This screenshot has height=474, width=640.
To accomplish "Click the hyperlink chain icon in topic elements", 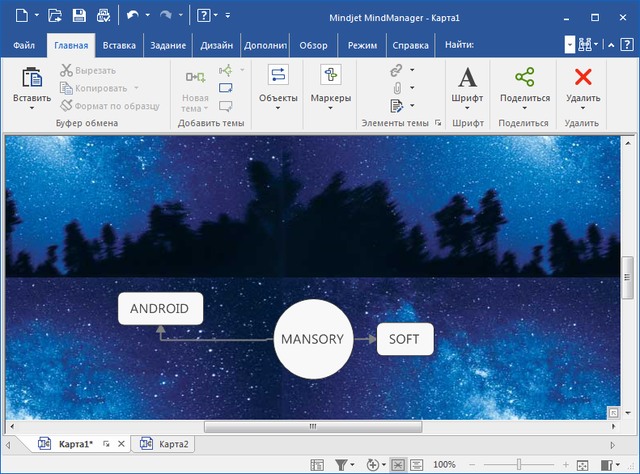I will point(396,70).
